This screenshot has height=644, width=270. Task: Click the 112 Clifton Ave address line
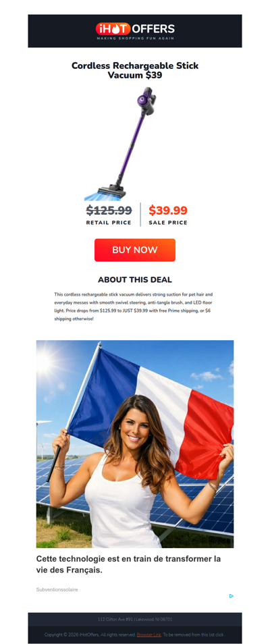tap(135, 619)
